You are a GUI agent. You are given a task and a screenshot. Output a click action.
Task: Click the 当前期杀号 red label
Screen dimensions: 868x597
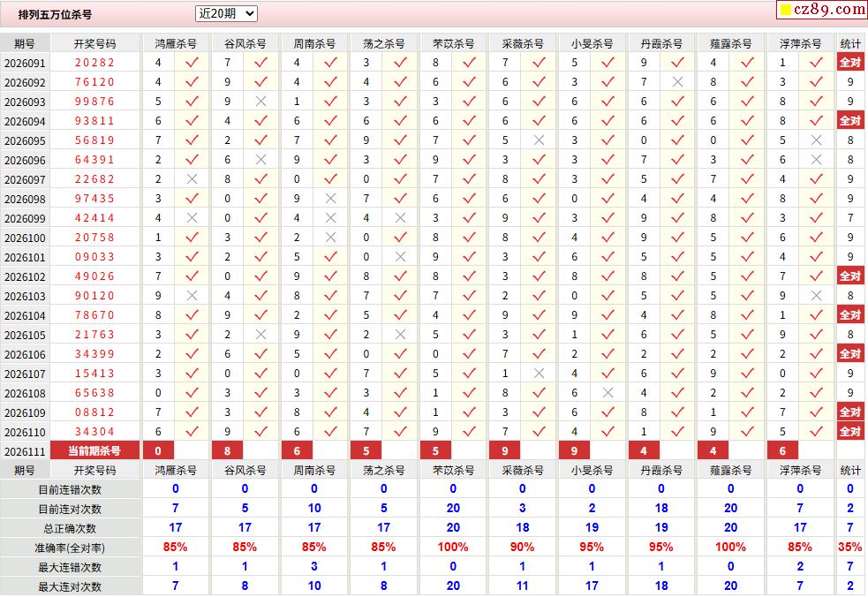pyautogui.click(x=94, y=450)
